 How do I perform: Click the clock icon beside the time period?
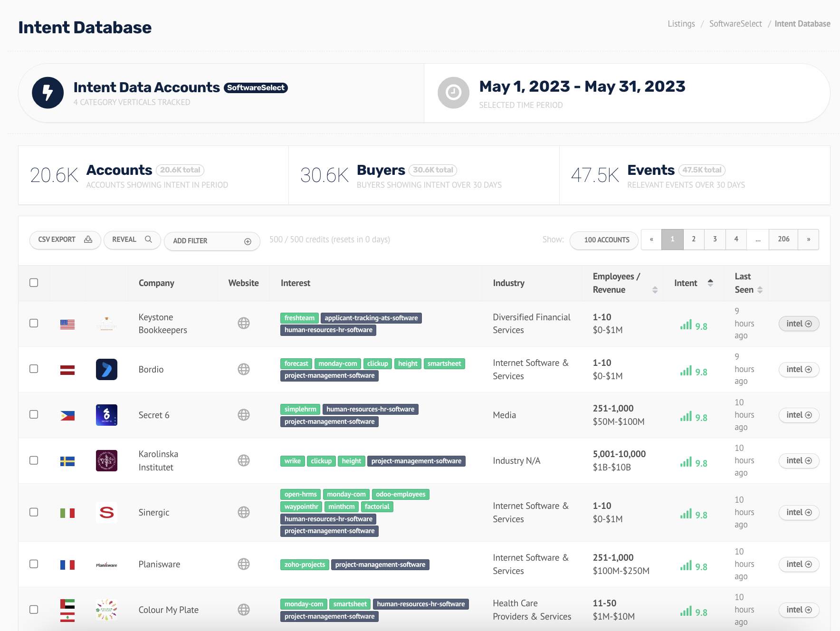(x=453, y=92)
